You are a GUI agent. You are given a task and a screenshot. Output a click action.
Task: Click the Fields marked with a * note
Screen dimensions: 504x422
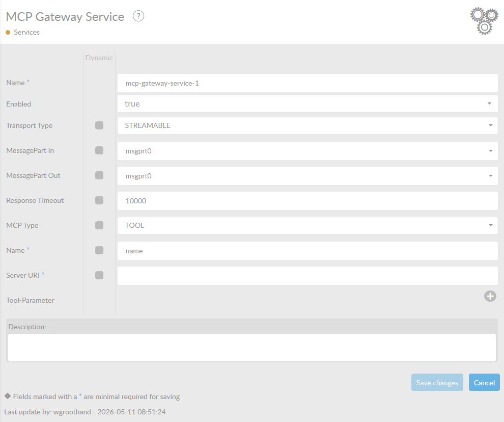(x=96, y=397)
